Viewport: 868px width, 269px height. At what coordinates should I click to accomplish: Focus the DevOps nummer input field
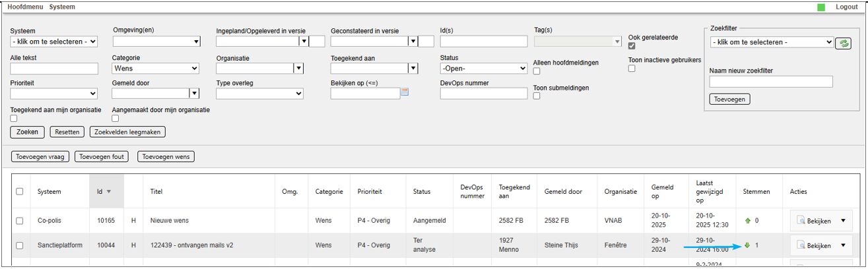(484, 94)
